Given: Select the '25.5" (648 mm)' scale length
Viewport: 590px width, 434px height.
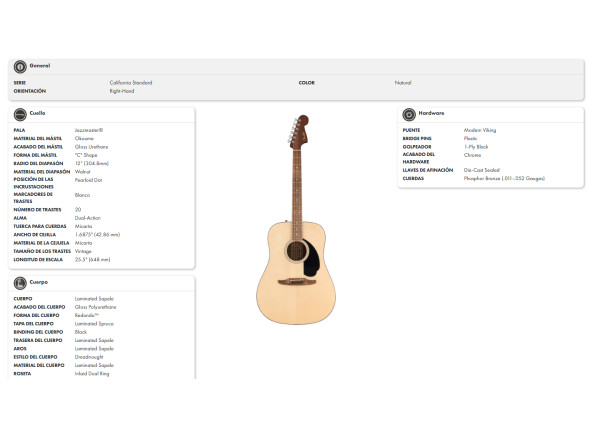Looking at the screenshot, I should [93, 259].
